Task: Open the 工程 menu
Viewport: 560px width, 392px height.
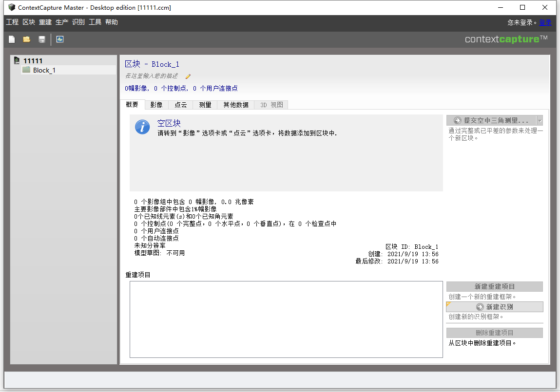Action: pos(12,22)
